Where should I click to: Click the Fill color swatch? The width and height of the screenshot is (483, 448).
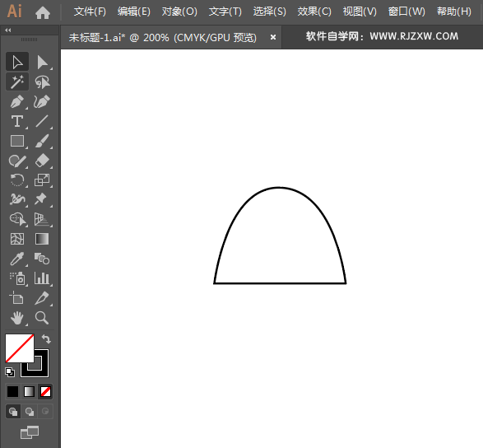(20, 348)
